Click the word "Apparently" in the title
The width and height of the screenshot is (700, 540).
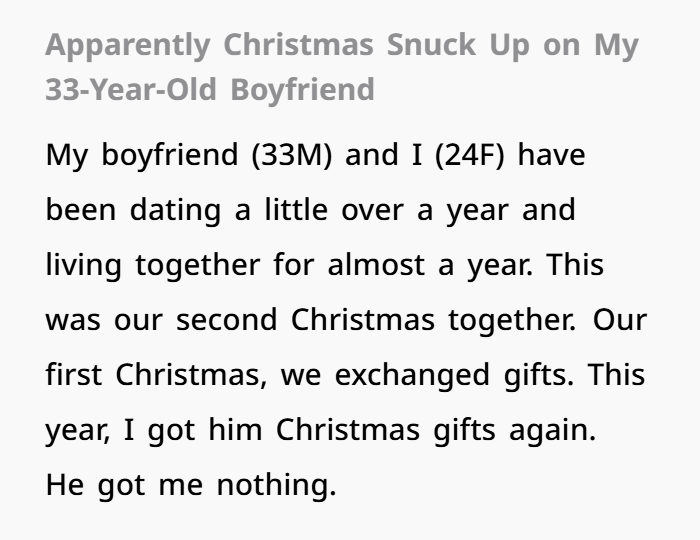point(129,46)
